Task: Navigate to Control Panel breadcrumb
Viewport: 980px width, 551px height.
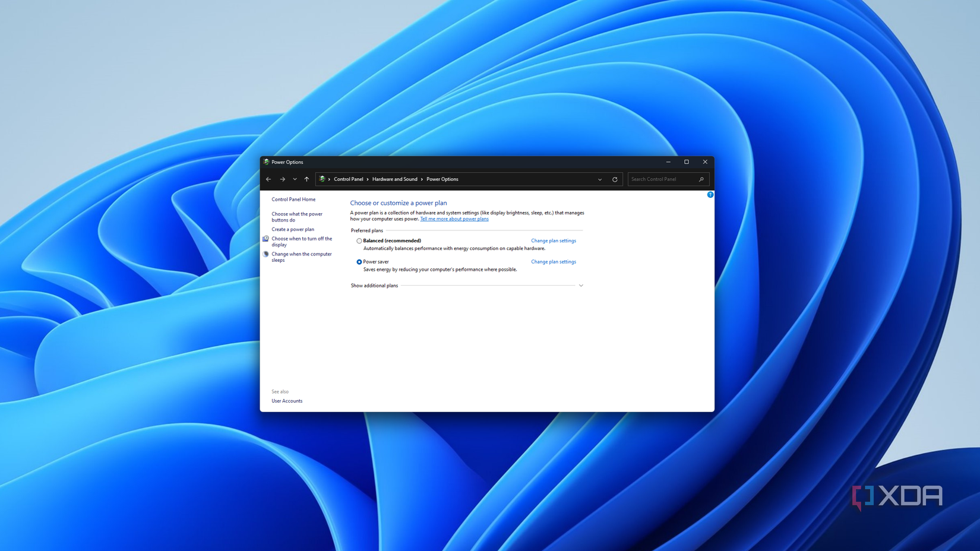Action: tap(348, 179)
